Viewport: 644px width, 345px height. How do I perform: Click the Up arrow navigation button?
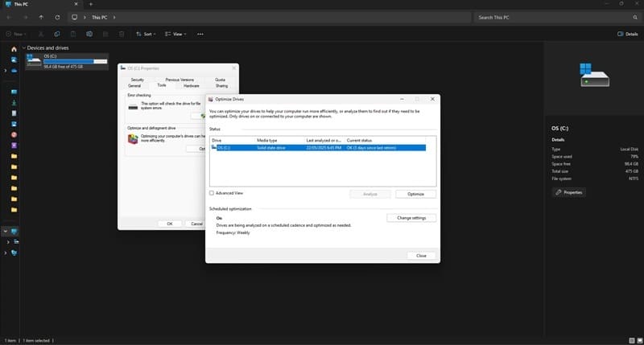click(x=41, y=17)
